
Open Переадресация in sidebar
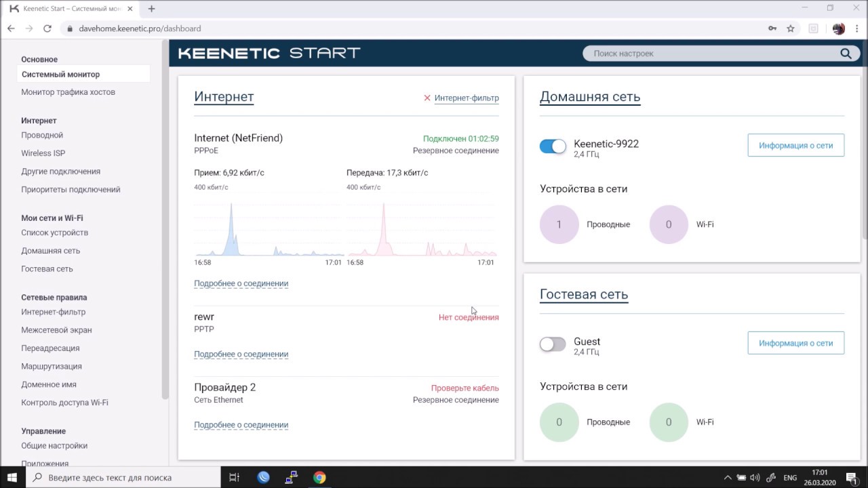point(50,348)
